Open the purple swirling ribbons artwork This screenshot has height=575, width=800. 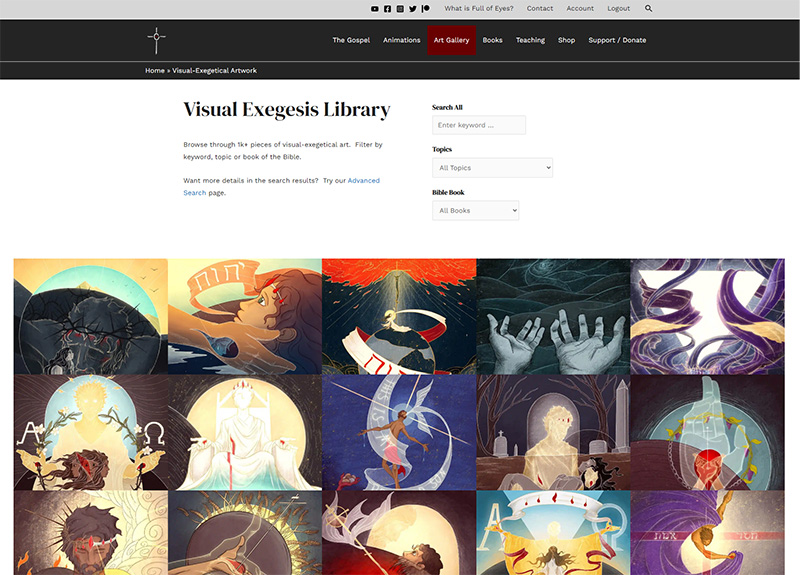point(708,316)
